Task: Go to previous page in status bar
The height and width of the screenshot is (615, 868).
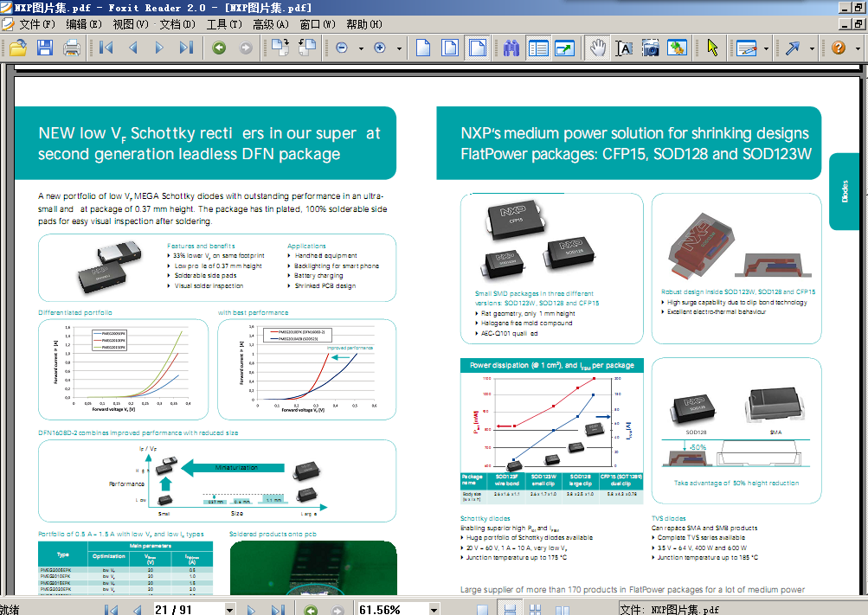Action: (138, 610)
